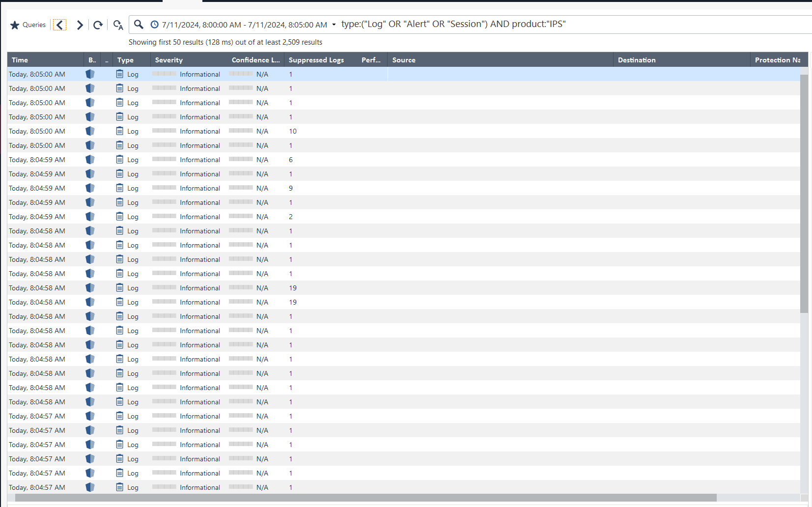Click the IPS blade shield icon in first row
Screen dimensions: 812x507
(90, 74)
